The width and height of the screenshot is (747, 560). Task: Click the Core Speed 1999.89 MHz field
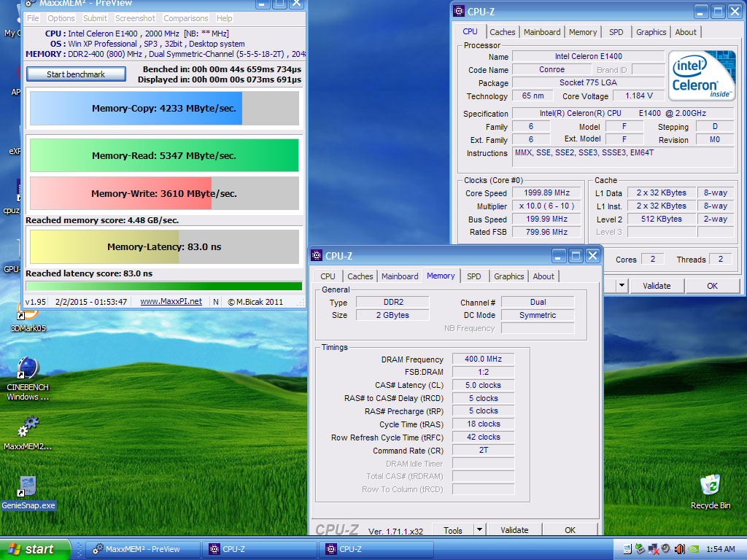coord(547,192)
